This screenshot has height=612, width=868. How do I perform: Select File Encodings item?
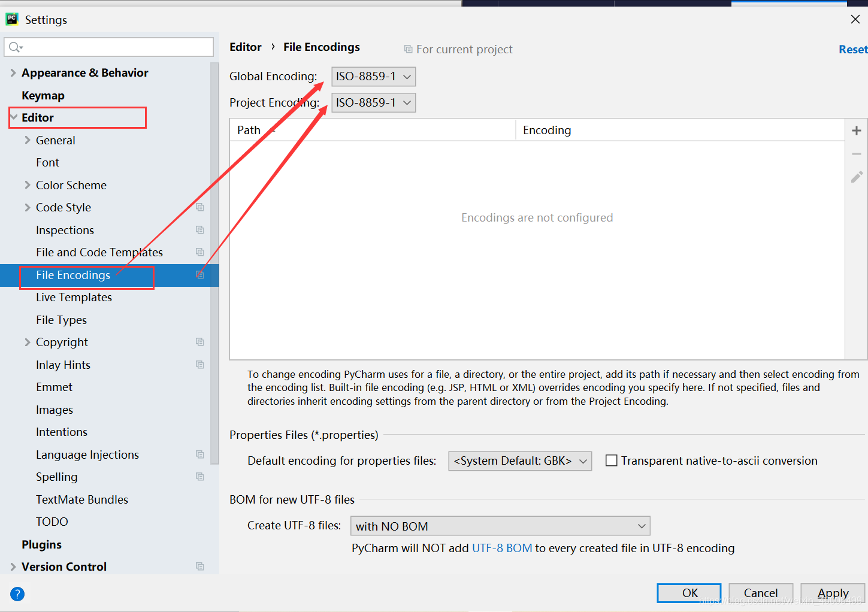(x=73, y=275)
